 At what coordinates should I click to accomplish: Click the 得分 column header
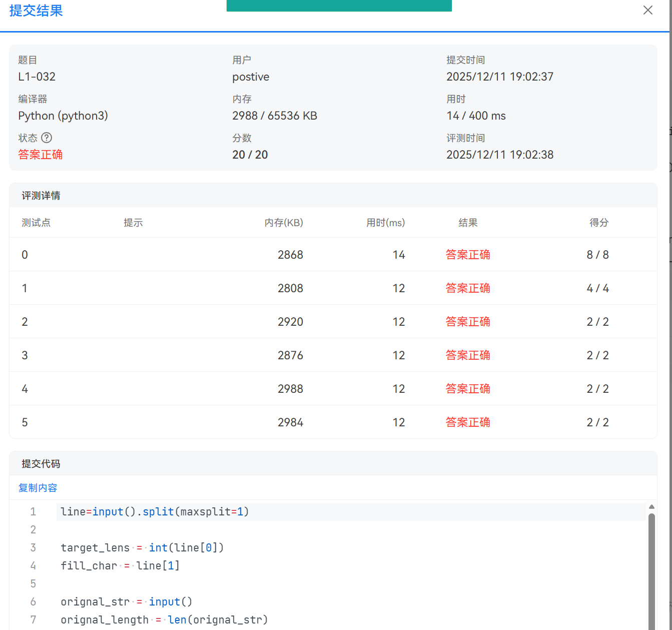tap(598, 222)
